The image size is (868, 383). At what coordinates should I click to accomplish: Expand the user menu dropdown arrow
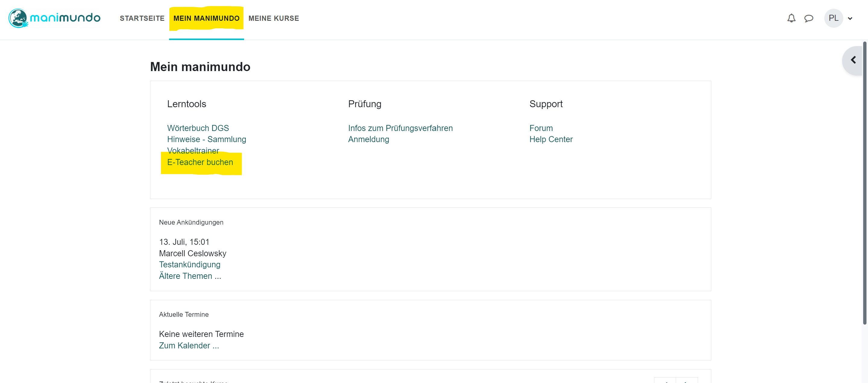point(850,18)
